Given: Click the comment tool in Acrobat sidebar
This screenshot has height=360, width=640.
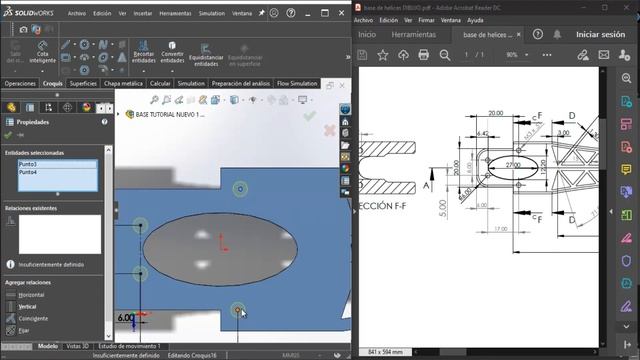Looking at the screenshot, I should pyautogui.click(x=626, y=169).
